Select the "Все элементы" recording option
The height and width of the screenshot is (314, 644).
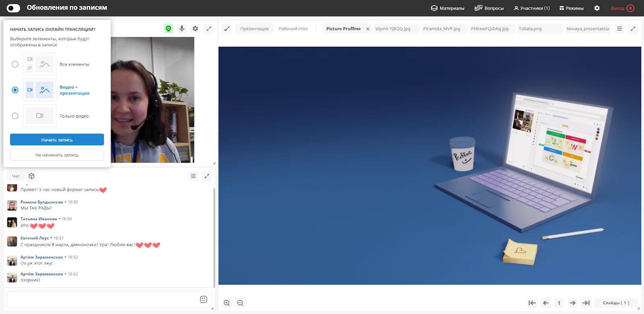click(x=15, y=64)
